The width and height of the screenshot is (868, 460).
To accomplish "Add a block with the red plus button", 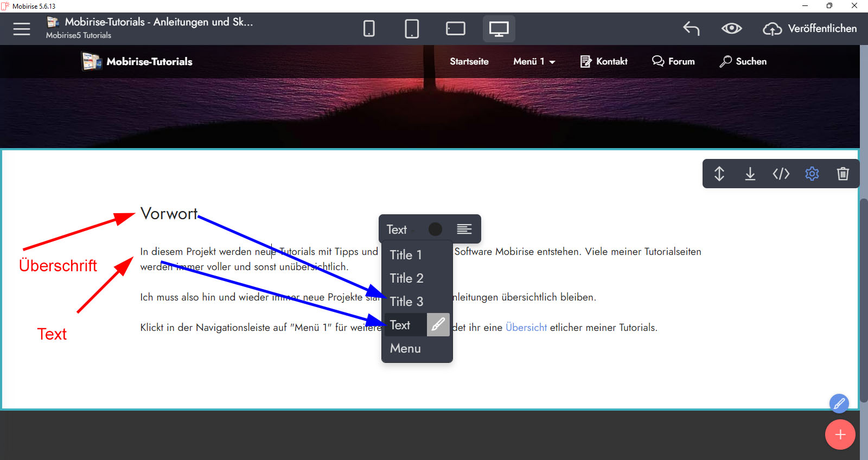I will click(x=840, y=435).
